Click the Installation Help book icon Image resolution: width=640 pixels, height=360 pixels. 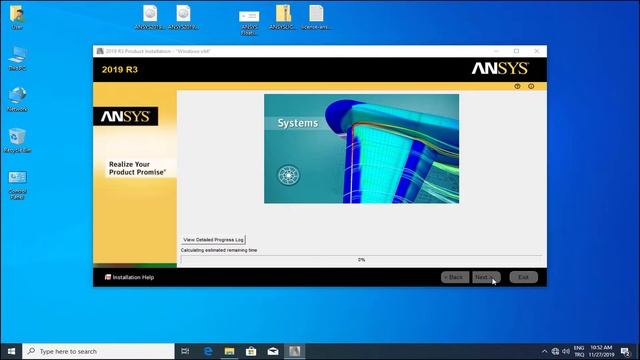click(x=108, y=277)
